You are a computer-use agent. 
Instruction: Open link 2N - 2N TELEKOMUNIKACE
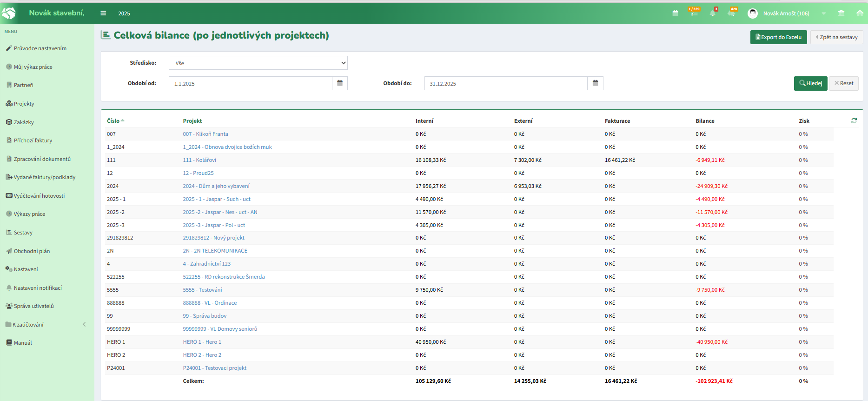click(215, 251)
